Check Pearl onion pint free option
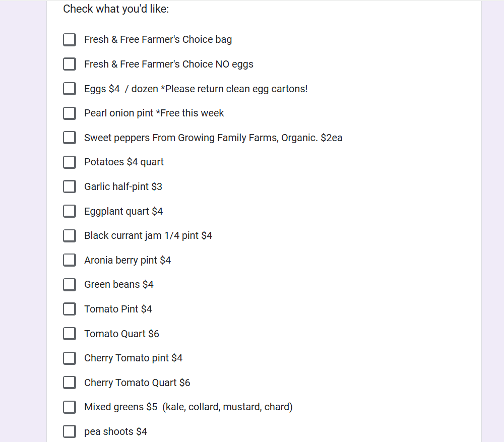This screenshot has height=442, width=504. tap(70, 113)
